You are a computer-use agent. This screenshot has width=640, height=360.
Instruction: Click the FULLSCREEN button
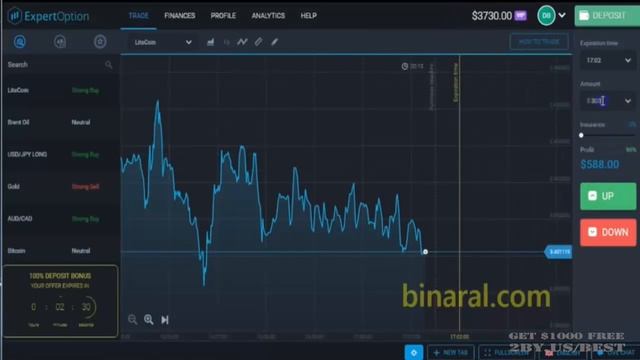click(x=506, y=352)
